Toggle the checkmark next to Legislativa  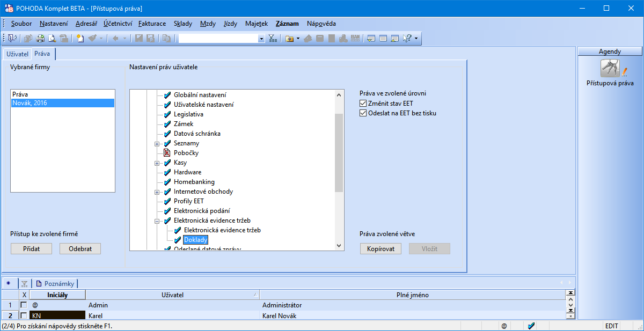click(x=167, y=114)
